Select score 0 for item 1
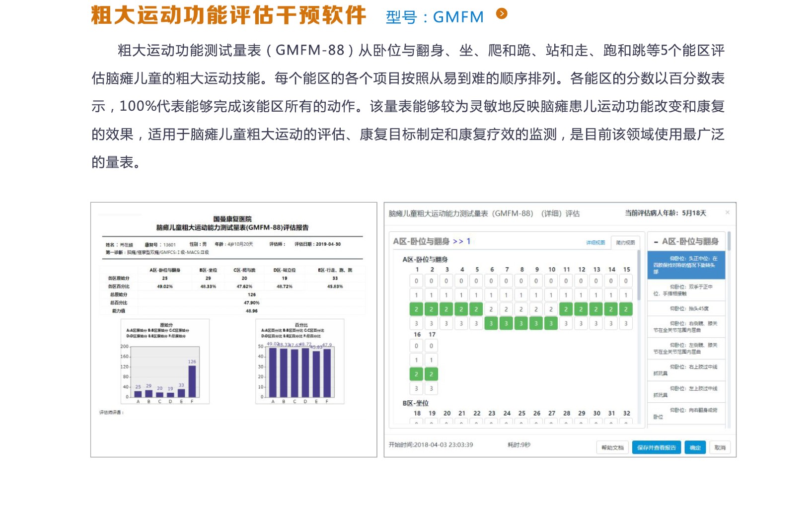The image size is (812, 509). click(417, 281)
